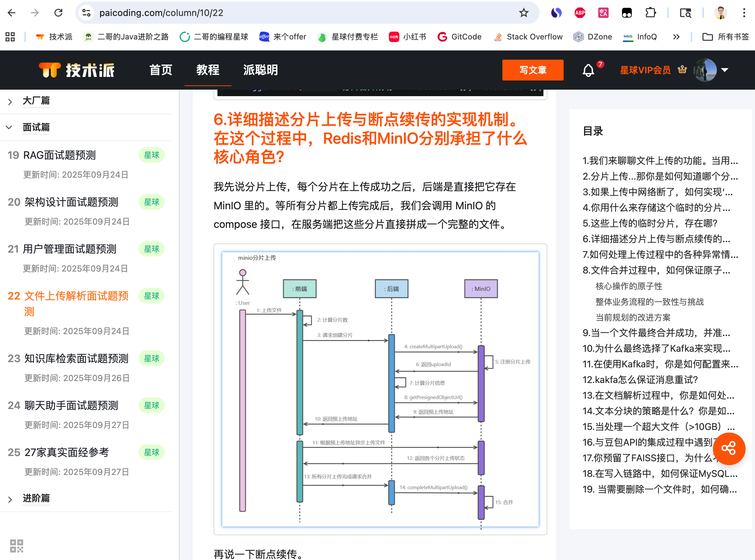This screenshot has height=560, width=755.
Task: Bookmark page with the star icon
Action: (524, 13)
